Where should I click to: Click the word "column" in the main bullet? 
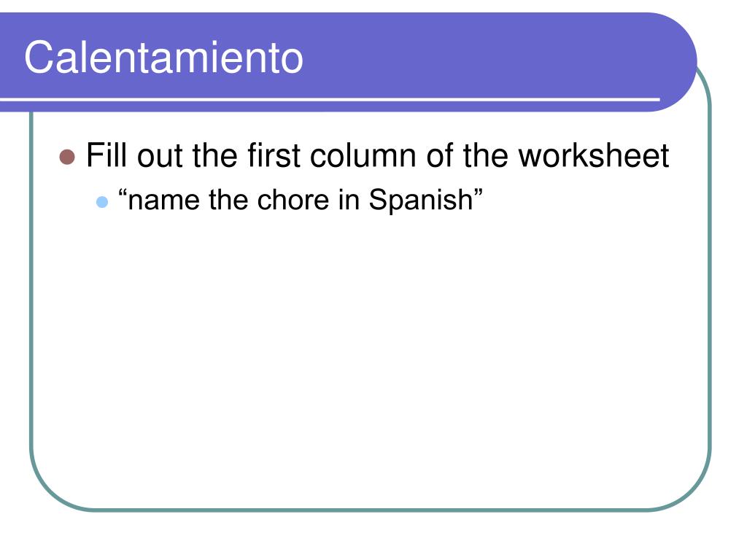[363, 155]
